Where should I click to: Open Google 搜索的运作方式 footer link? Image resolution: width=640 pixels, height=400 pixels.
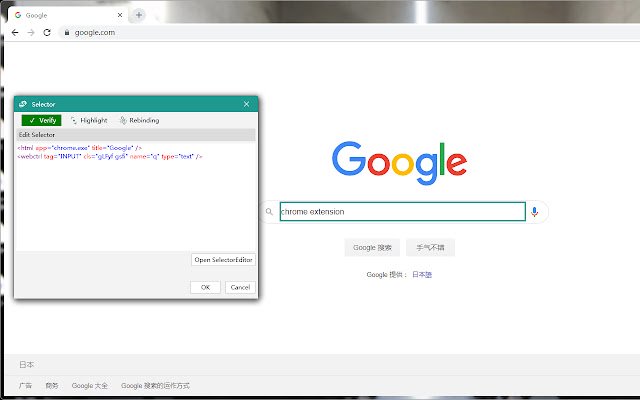pyautogui.click(x=156, y=385)
